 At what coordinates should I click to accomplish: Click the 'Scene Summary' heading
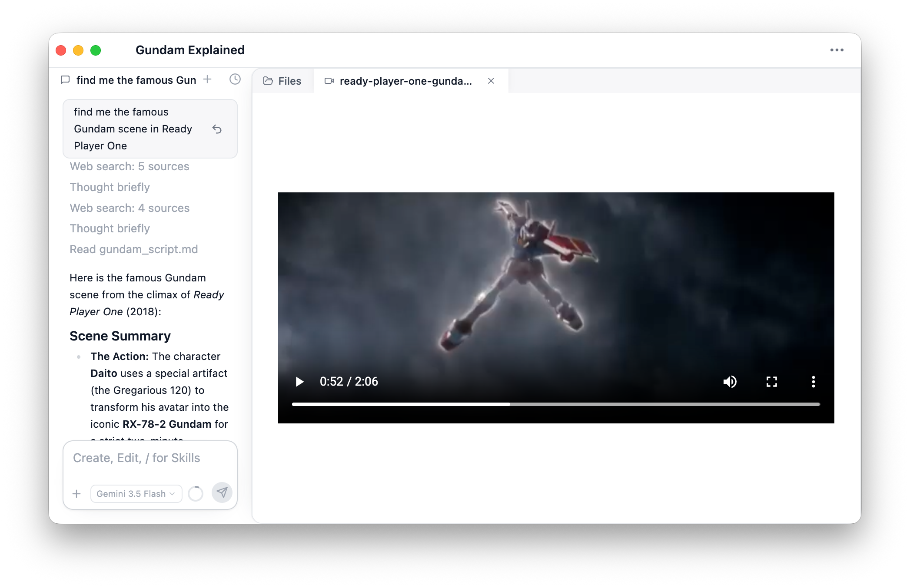click(120, 336)
